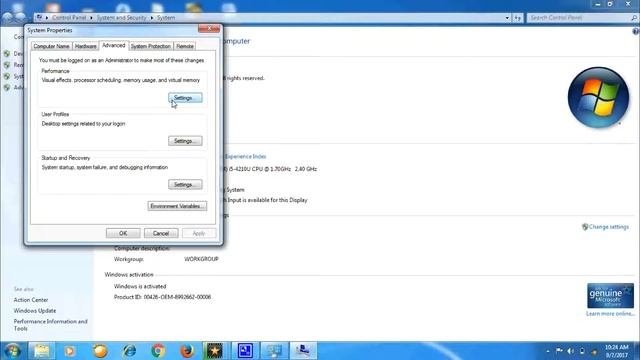Click 'Windows is activated' text

(140, 287)
